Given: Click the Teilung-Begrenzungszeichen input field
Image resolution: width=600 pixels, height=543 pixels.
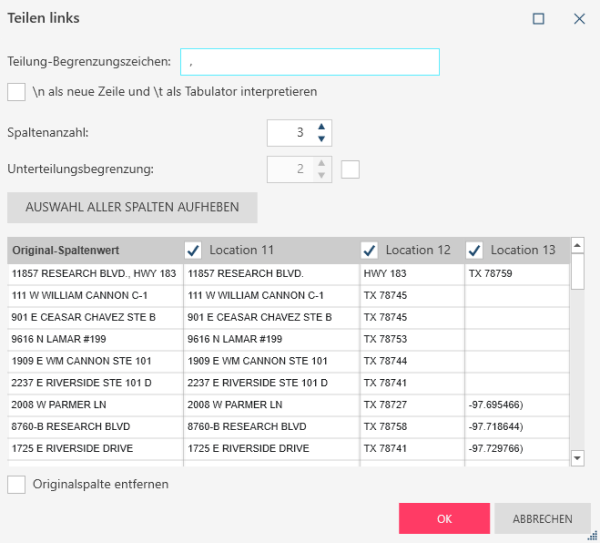Looking at the screenshot, I should (310, 62).
